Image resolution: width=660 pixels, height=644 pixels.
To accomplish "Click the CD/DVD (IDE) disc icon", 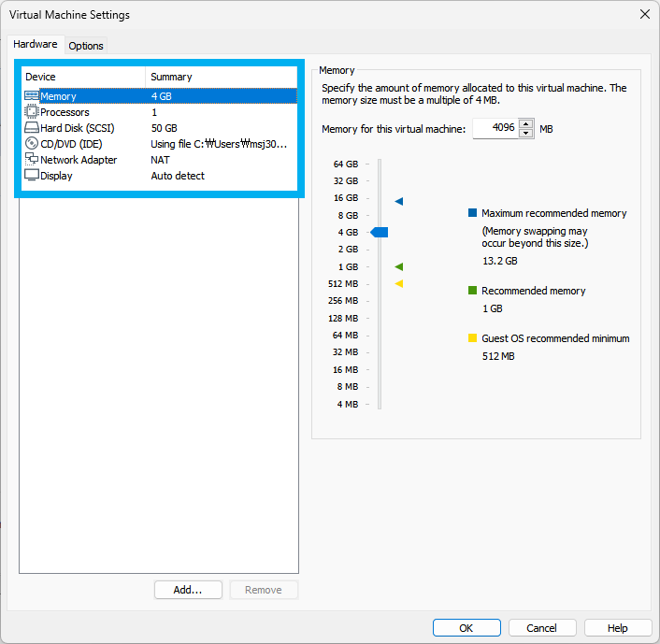I will tap(32, 144).
